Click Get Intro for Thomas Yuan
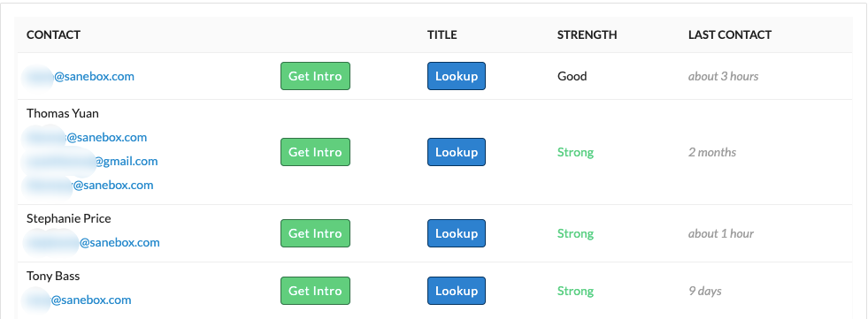 click(x=315, y=152)
